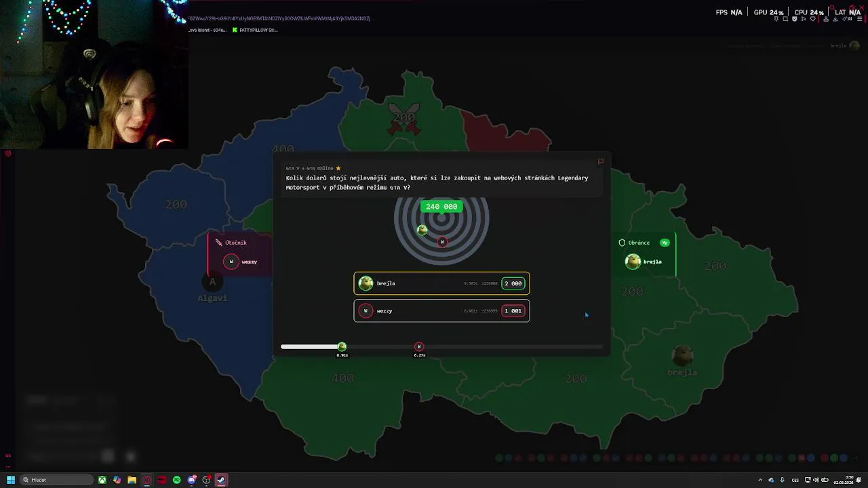Switch to the PATTYPILLOW browser tab

(x=254, y=30)
